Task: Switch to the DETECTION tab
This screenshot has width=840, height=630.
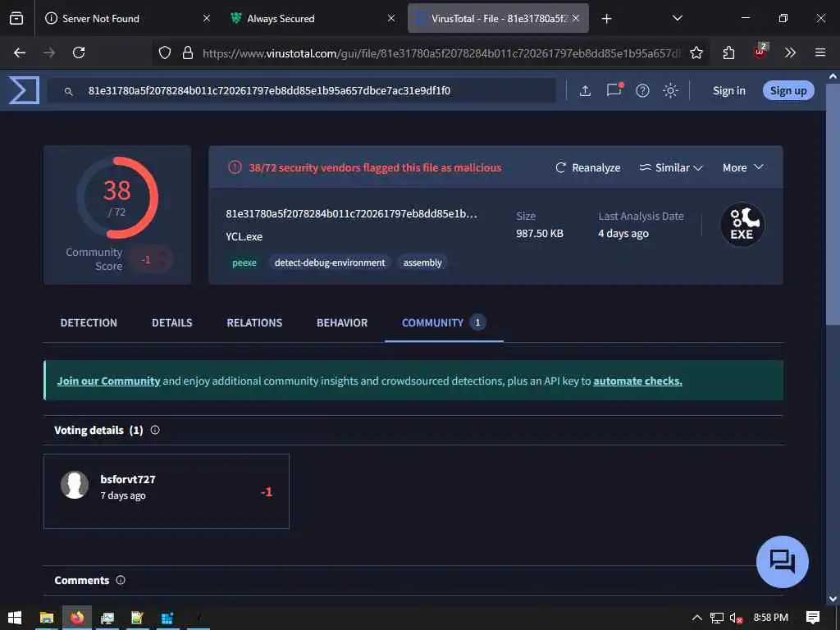Action: [89, 322]
